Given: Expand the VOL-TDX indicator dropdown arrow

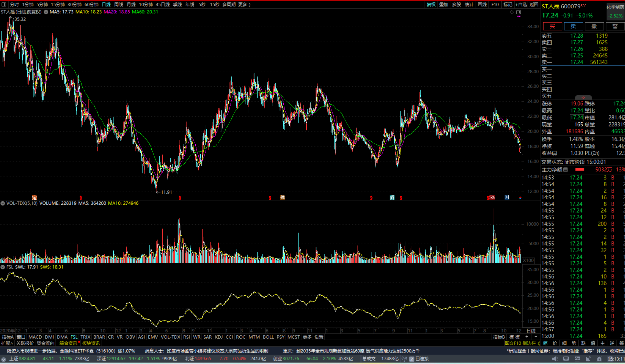Looking at the screenshot, I should (3, 203).
